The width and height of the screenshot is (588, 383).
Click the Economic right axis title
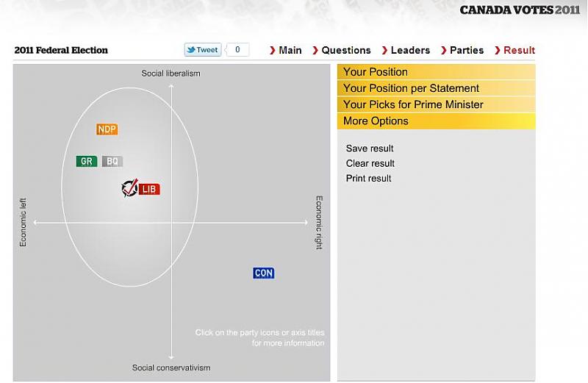pos(319,223)
